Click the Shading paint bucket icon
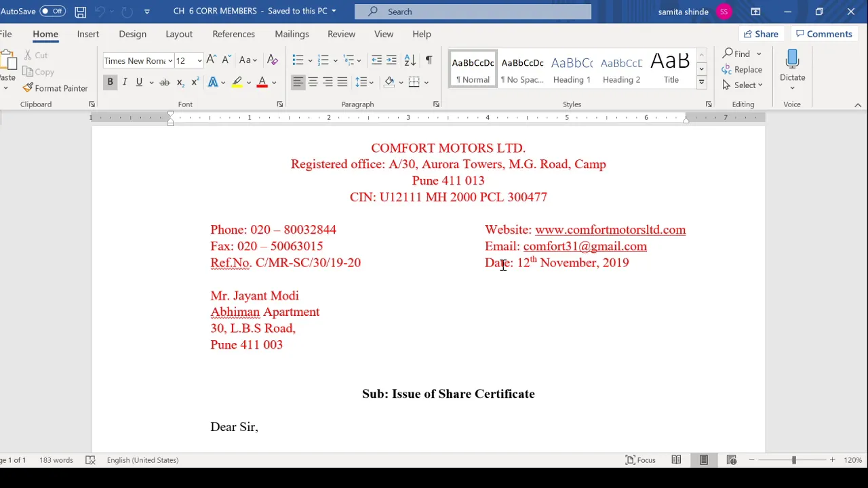The width and height of the screenshot is (868, 488). coord(389,82)
